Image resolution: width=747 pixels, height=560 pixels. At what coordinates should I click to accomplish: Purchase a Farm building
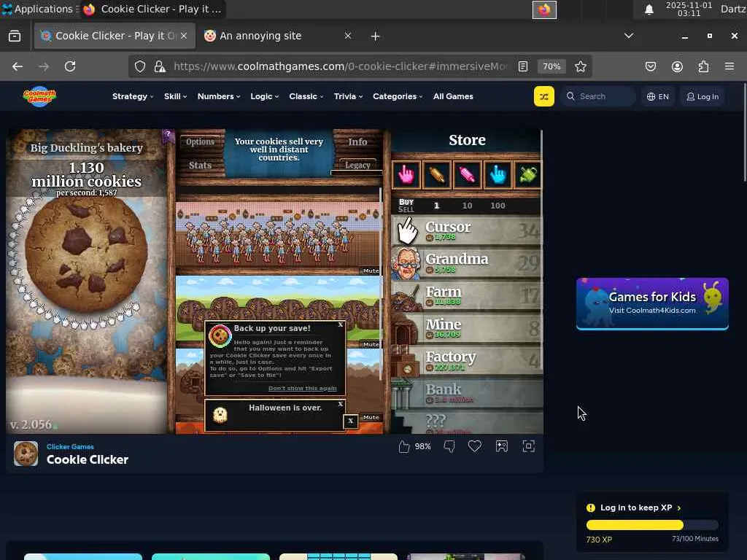466,295
